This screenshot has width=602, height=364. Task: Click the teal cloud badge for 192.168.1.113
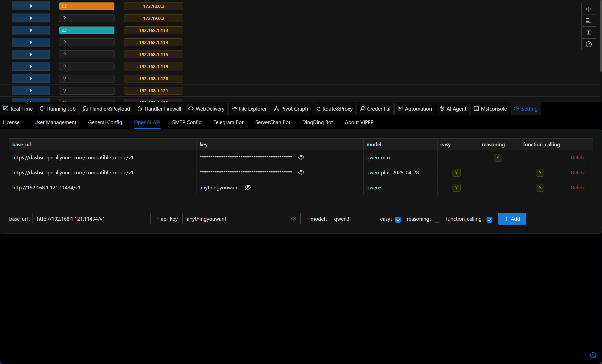coord(87,30)
